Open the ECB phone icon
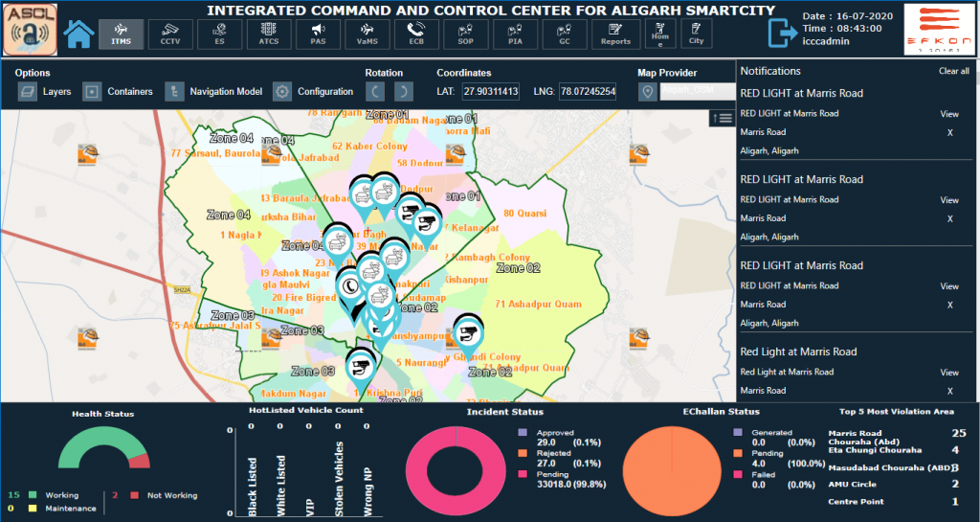 [x=416, y=34]
